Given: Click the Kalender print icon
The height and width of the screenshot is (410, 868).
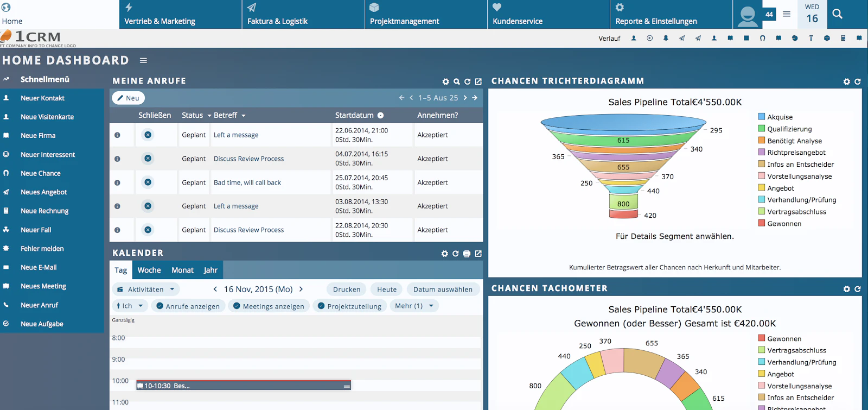Looking at the screenshot, I should 467,254.
